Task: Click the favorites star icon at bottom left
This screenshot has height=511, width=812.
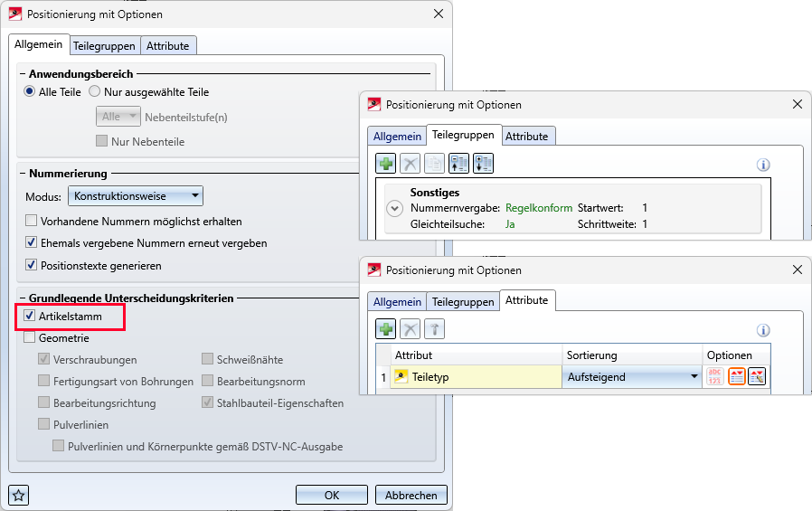Action: (20, 495)
